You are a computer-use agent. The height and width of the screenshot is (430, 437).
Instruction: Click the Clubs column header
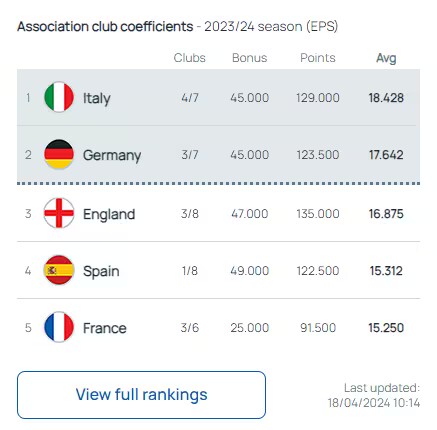[x=190, y=58]
